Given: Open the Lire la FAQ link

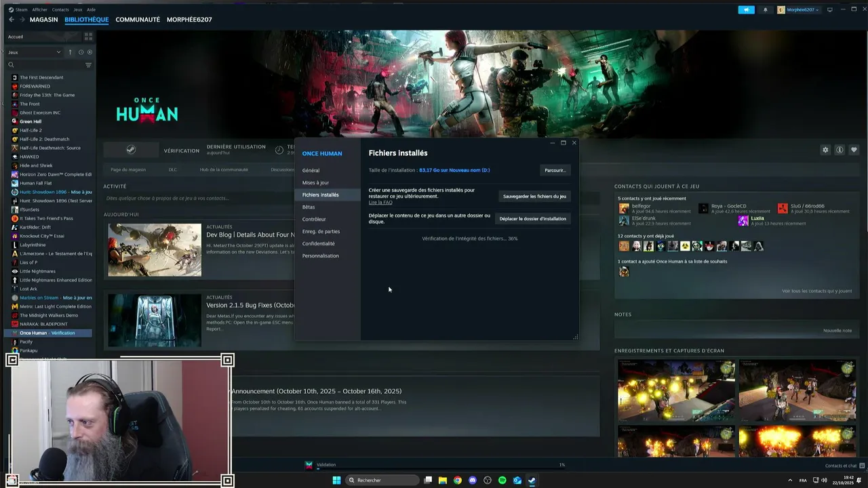Looking at the screenshot, I should coord(380,203).
